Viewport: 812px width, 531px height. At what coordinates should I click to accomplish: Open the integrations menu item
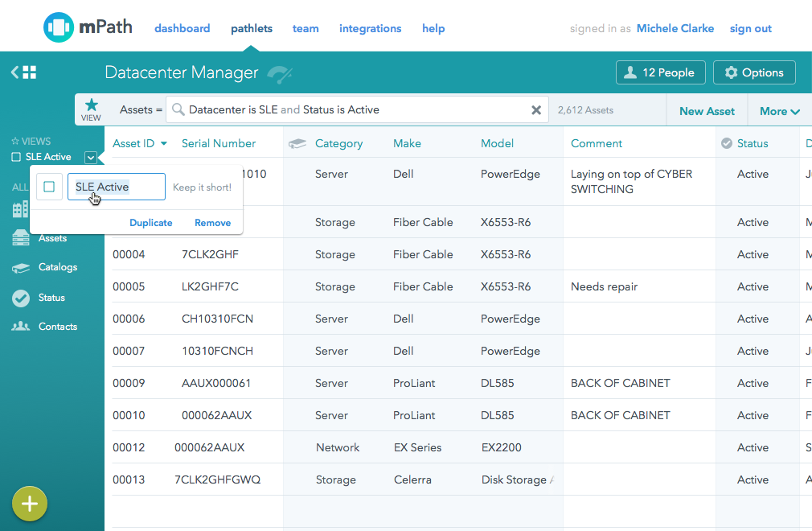(x=370, y=28)
